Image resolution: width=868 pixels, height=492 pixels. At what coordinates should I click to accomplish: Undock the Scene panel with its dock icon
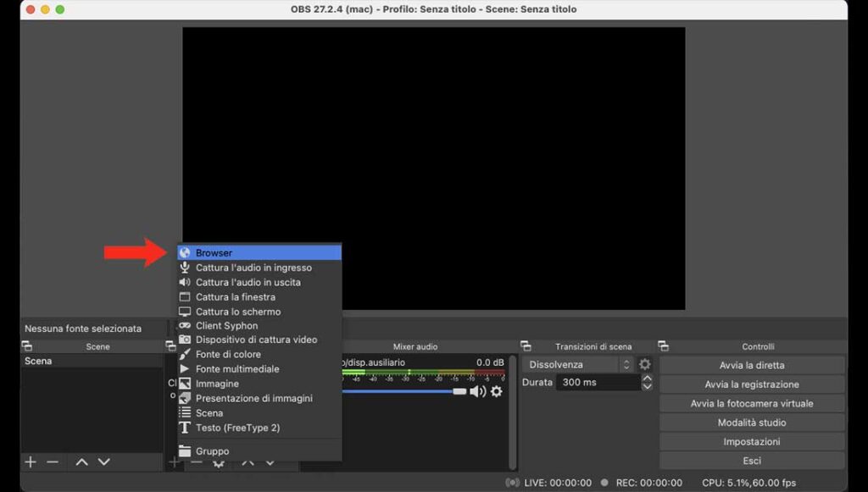26,346
